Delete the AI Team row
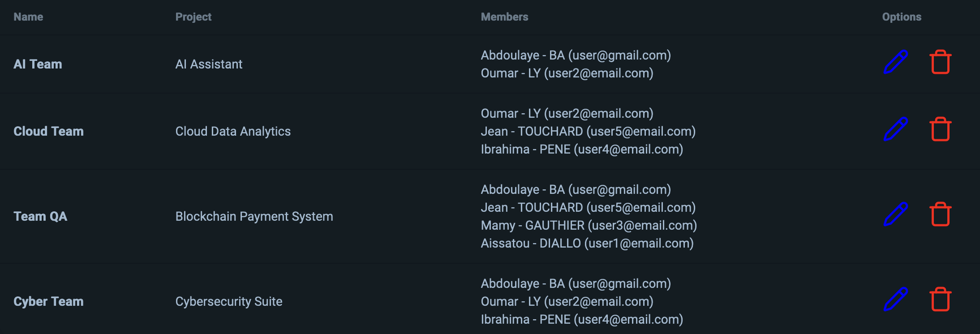 click(x=941, y=62)
